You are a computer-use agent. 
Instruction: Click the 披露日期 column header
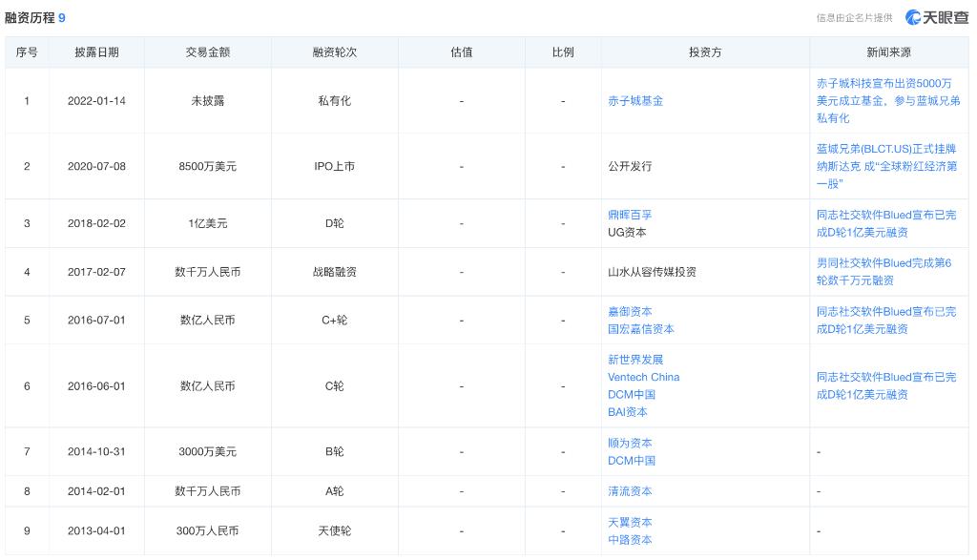pos(96,52)
